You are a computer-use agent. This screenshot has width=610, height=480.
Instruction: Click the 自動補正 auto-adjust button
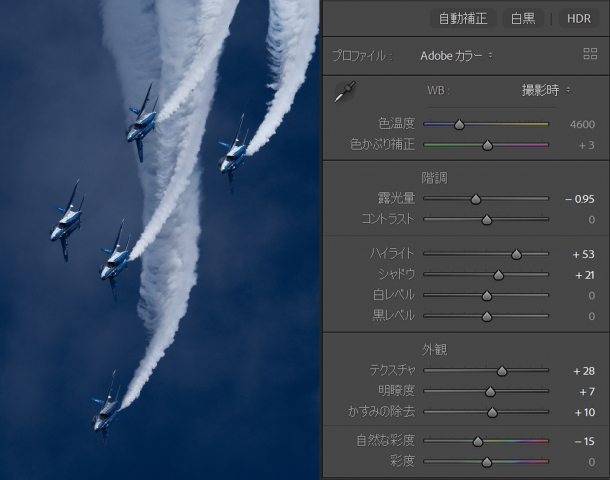(461, 18)
